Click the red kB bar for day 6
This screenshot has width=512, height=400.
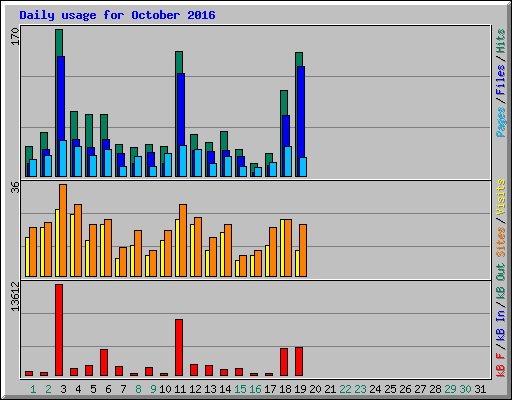coord(104,363)
